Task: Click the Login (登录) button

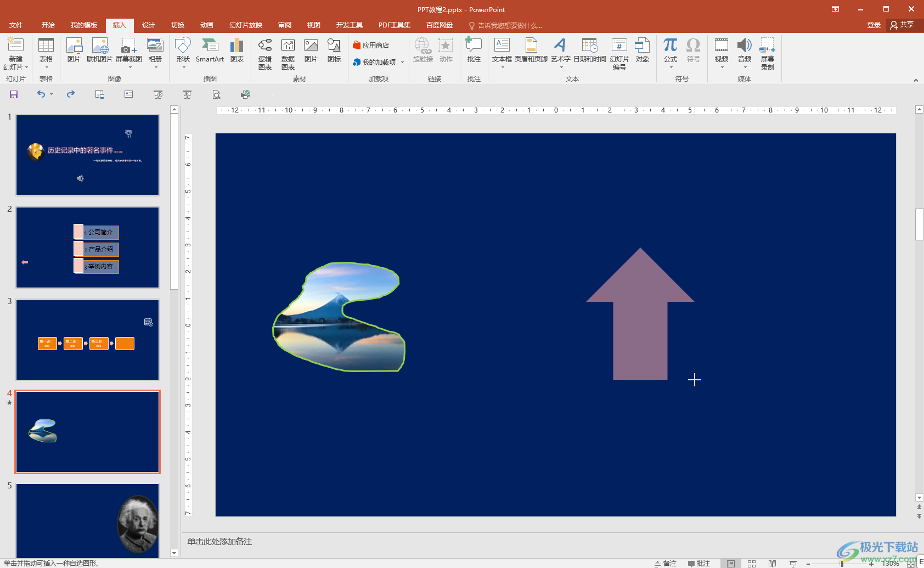Action: coord(874,25)
